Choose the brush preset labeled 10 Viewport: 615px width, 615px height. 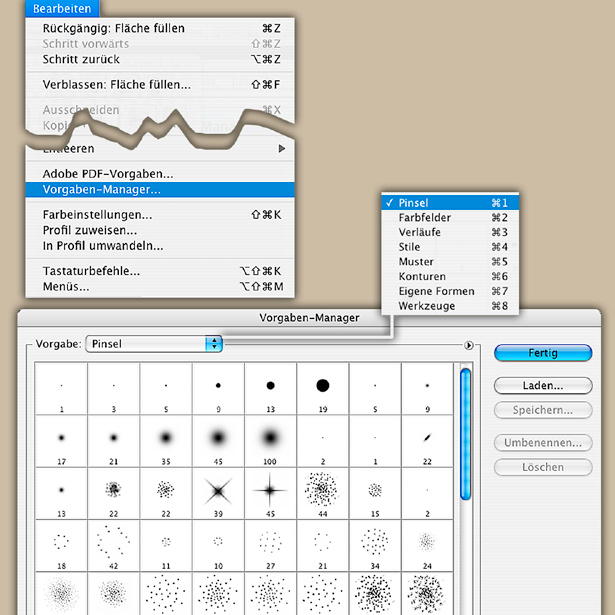[x=218, y=545]
